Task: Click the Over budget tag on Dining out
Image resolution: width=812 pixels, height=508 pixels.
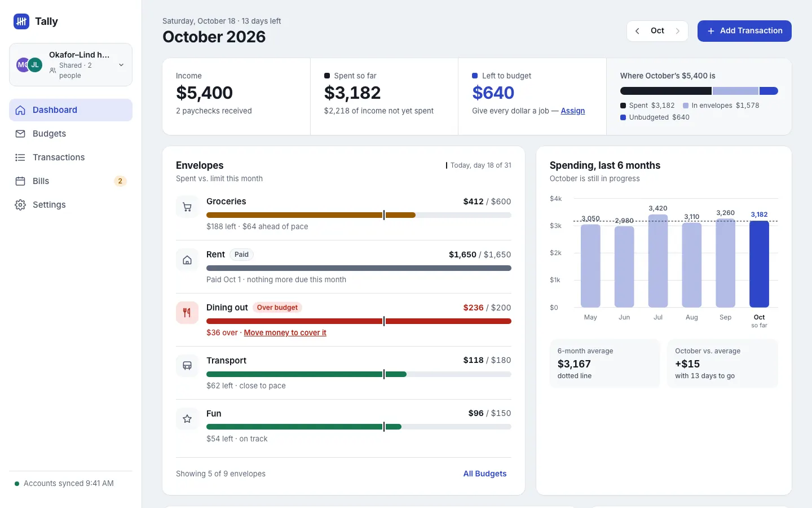Action: coord(277,308)
